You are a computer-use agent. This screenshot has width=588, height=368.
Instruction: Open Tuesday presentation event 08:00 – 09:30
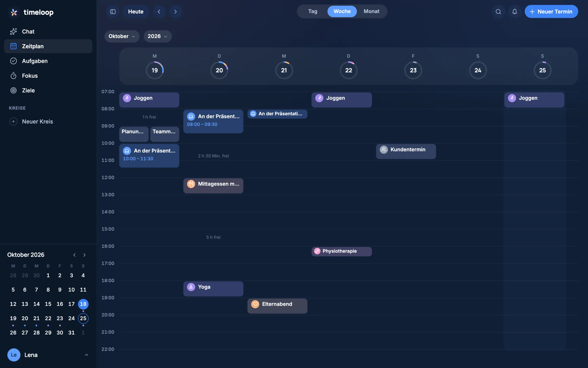click(213, 121)
